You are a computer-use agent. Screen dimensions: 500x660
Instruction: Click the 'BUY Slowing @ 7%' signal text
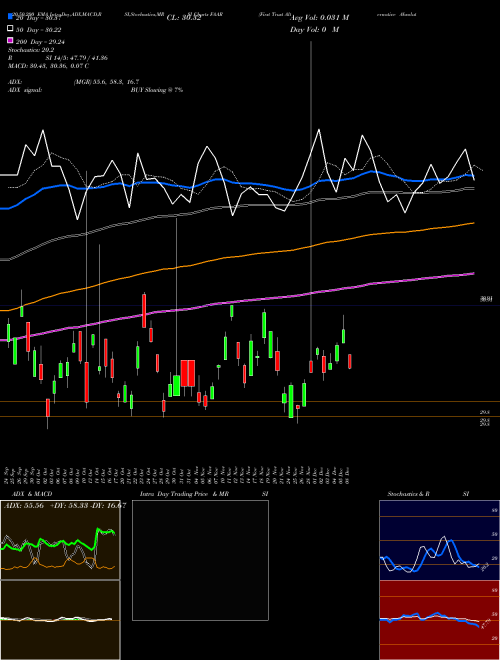pos(157,90)
